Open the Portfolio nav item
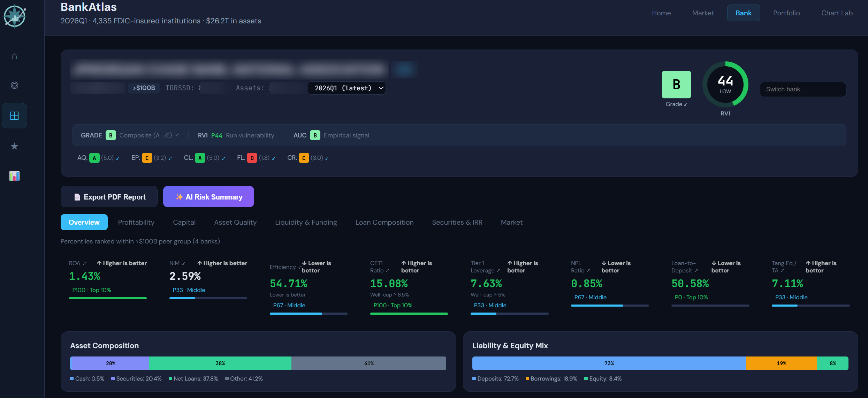The height and width of the screenshot is (398, 868). tap(786, 13)
